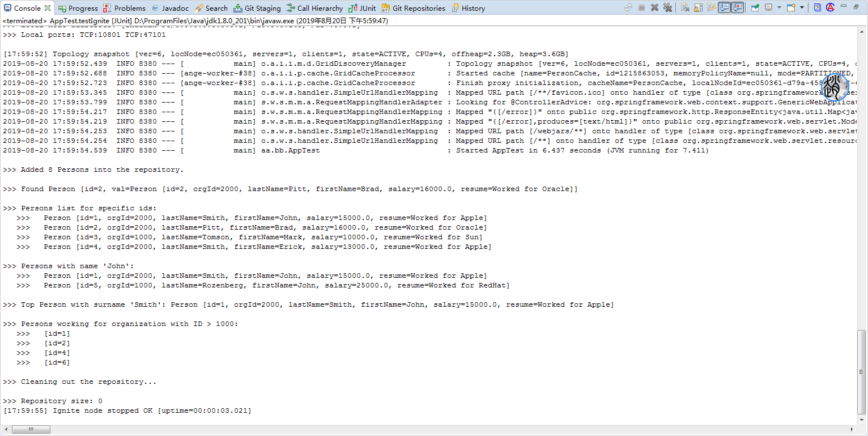Click the terminated AppTest.testIgnite launch description
The width and height of the screenshot is (868, 436).
[x=195, y=20]
